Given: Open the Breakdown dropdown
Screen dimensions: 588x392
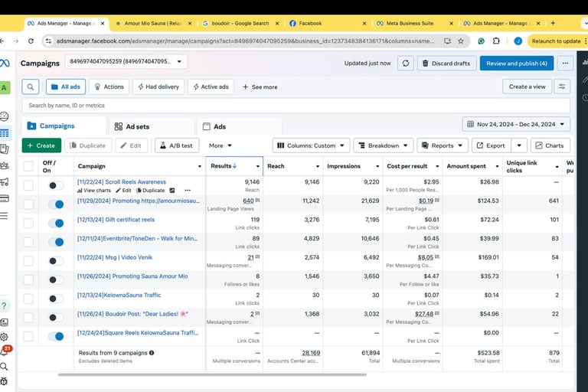Looking at the screenshot, I should point(384,145).
